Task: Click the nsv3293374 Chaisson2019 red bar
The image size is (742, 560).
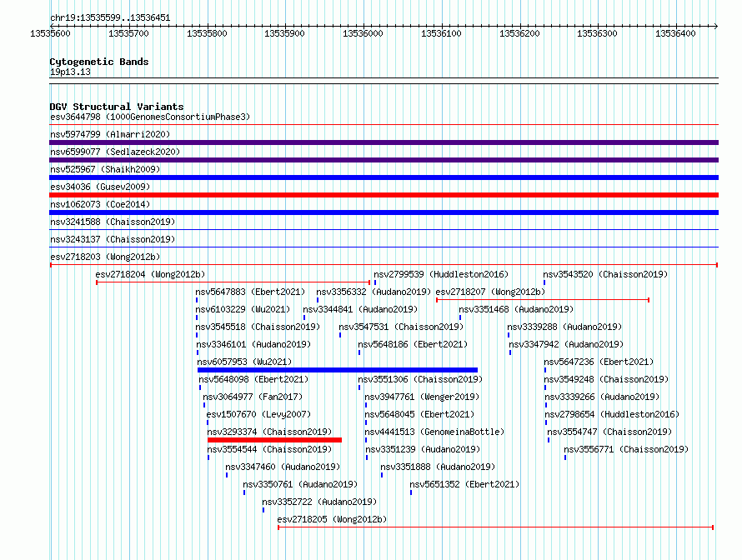Action: 274,440
